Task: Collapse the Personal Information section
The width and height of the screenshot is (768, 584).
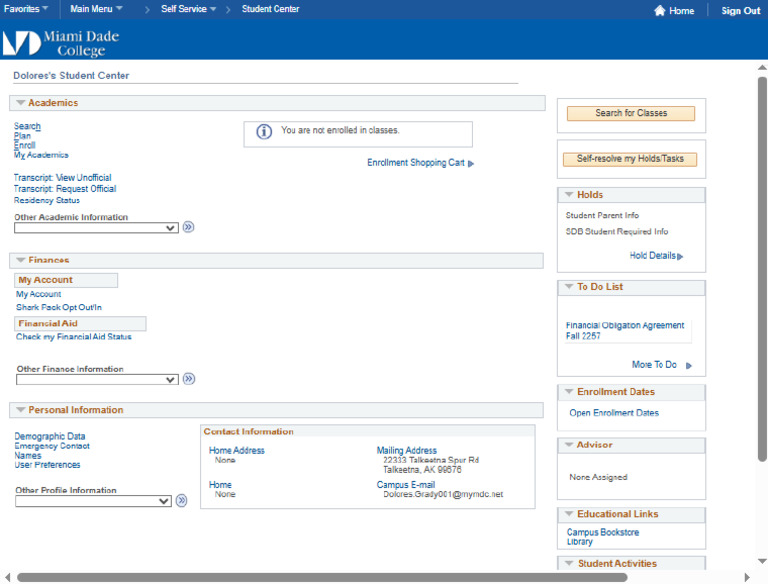Action: click(21, 410)
